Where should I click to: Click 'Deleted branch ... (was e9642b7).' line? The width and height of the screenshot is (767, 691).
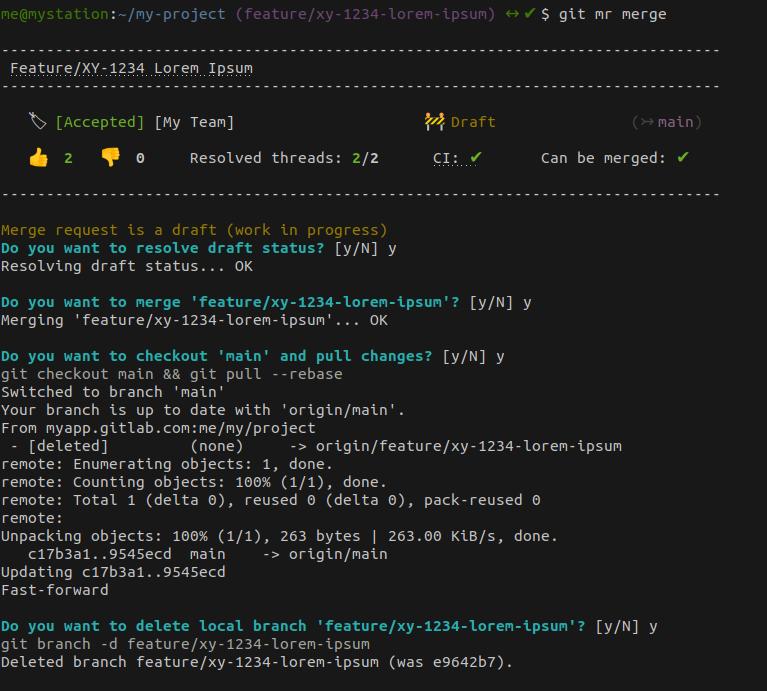coord(257,662)
